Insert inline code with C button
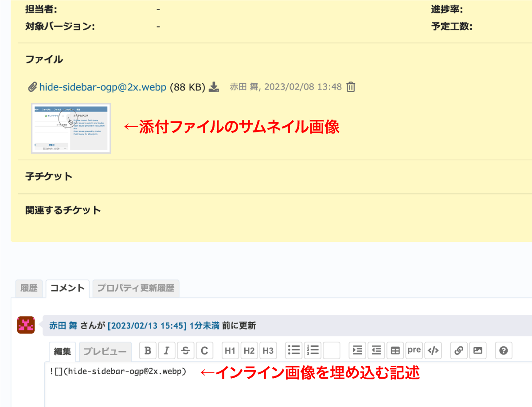The height and width of the screenshot is (407, 532). 204,351
